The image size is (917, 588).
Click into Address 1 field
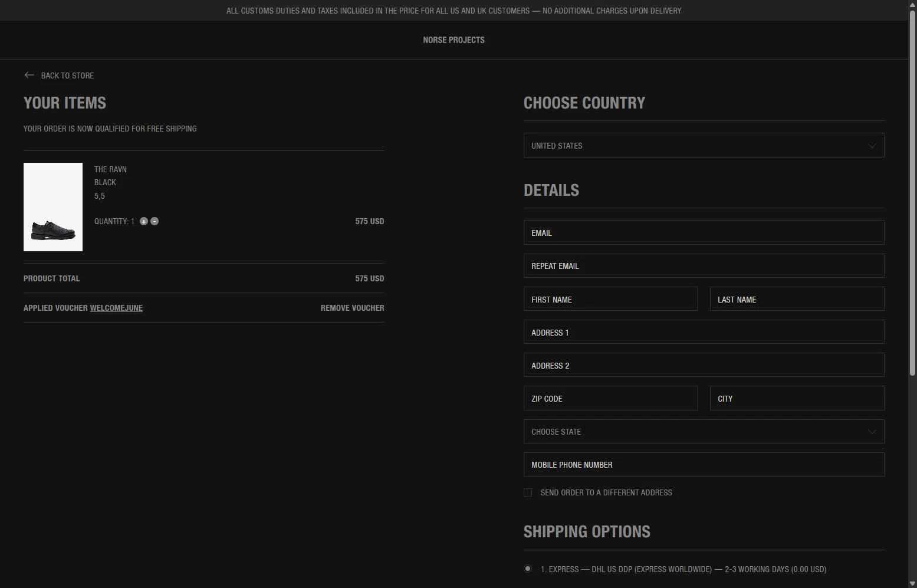[704, 332]
